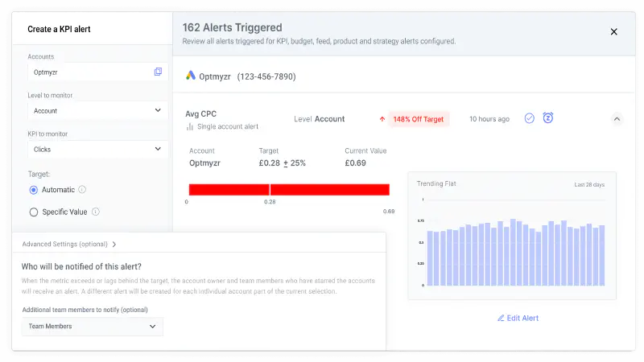Open the Level to monitor dropdown

[x=97, y=111]
